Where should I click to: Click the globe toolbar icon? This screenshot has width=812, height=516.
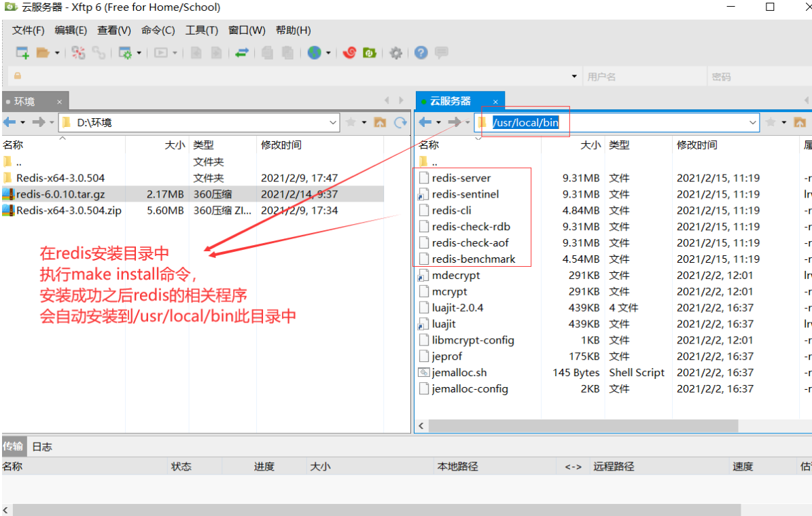pyautogui.click(x=315, y=52)
